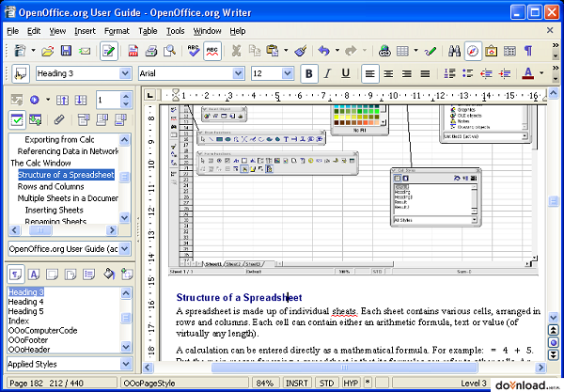Open the Font Color dropdown arrow

[541, 73]
